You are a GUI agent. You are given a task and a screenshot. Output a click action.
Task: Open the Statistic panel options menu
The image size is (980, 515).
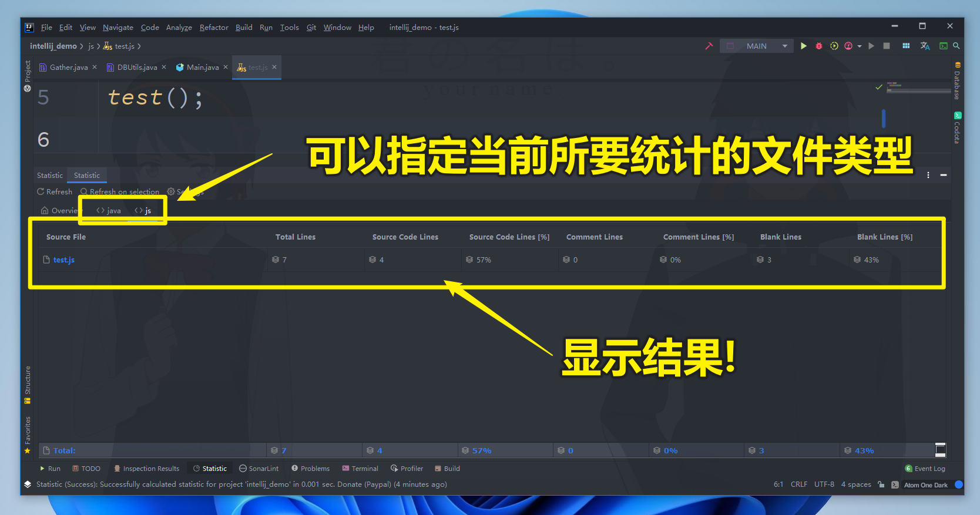(928, 175)
